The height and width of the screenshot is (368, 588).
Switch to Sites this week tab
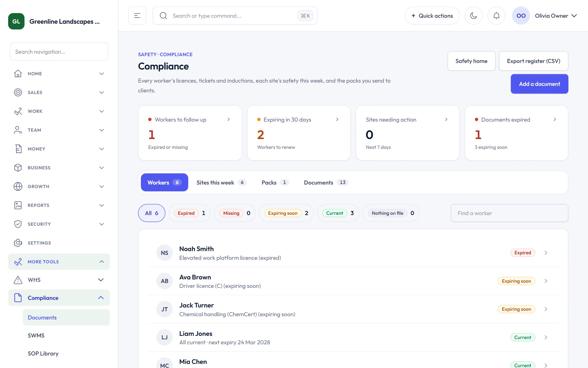click(x=221, y=182)
